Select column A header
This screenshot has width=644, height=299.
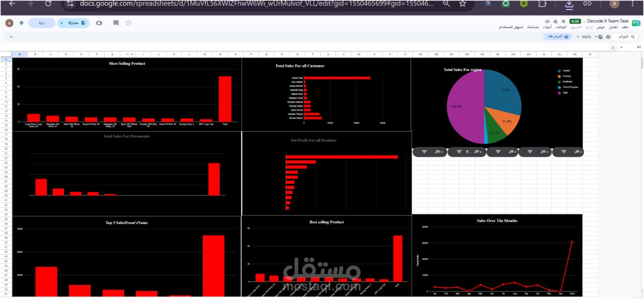[x=20, y=54]
